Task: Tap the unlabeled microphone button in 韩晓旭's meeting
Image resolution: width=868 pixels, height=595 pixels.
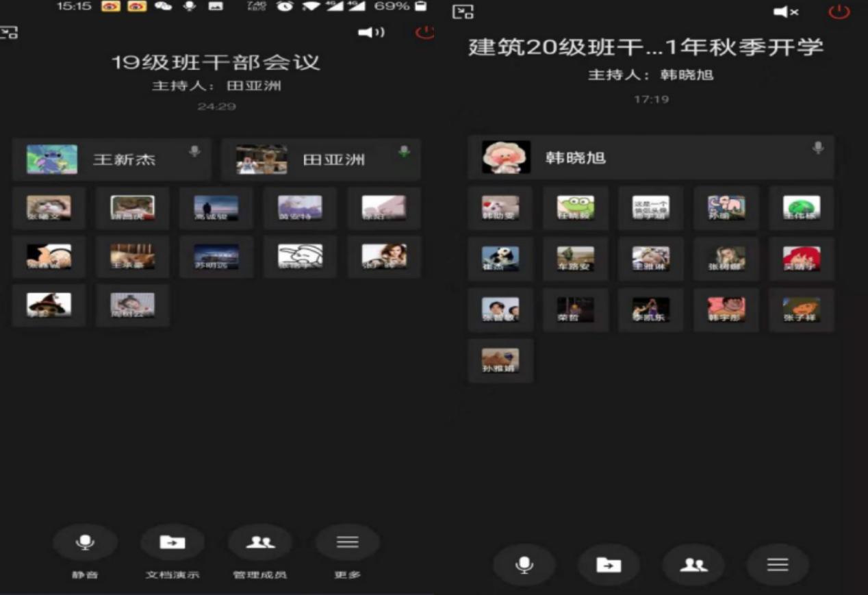Action: coord(524,565)
